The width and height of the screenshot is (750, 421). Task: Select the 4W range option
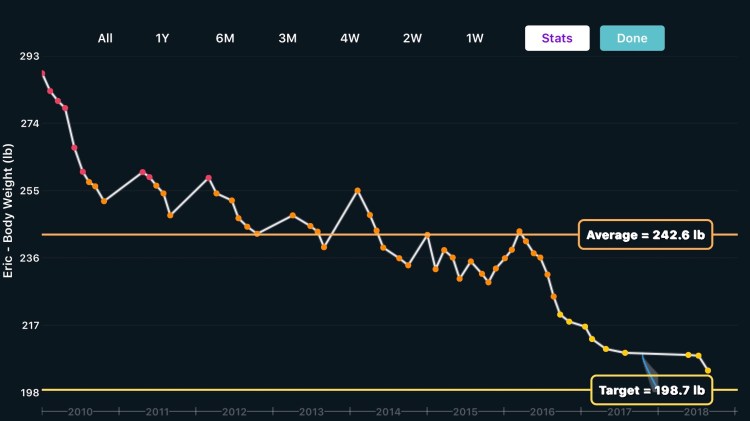tap(350, 38)
